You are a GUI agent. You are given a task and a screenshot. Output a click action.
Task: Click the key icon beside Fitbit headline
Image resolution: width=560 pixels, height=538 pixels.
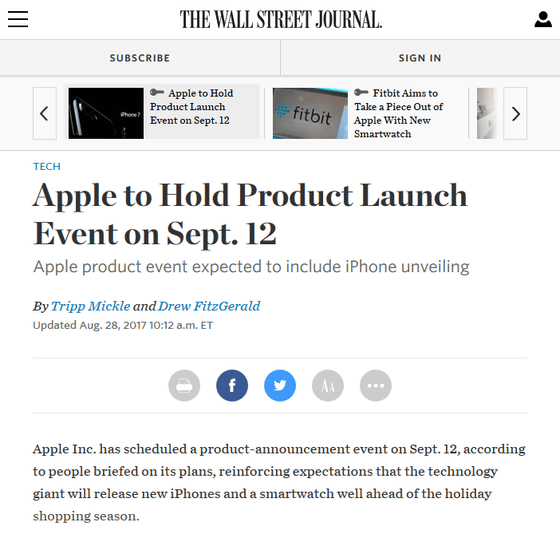coord(361,93)
